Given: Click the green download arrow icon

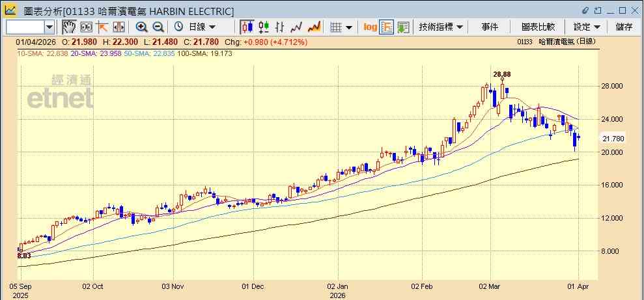Looking at the screenshot, I should coord(403,27).
